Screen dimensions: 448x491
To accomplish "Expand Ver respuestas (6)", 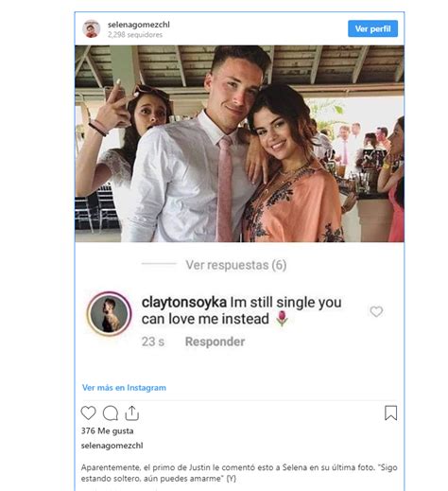I will click(x=236, y=265).
